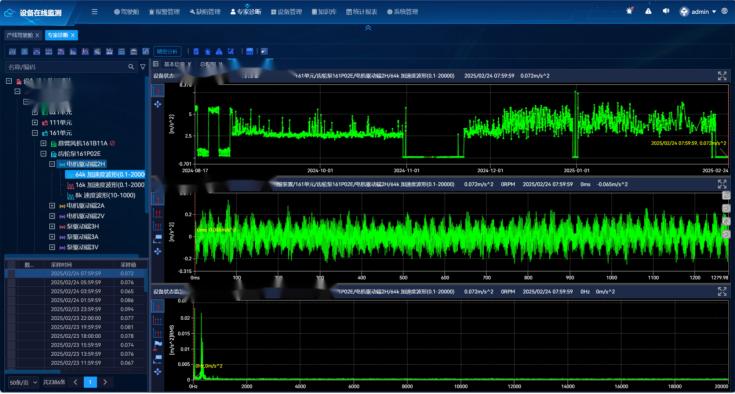This screenshot has width=735, height=394.
Task: Open the settings gear beside admin
Action: click(x=725, y=11)
